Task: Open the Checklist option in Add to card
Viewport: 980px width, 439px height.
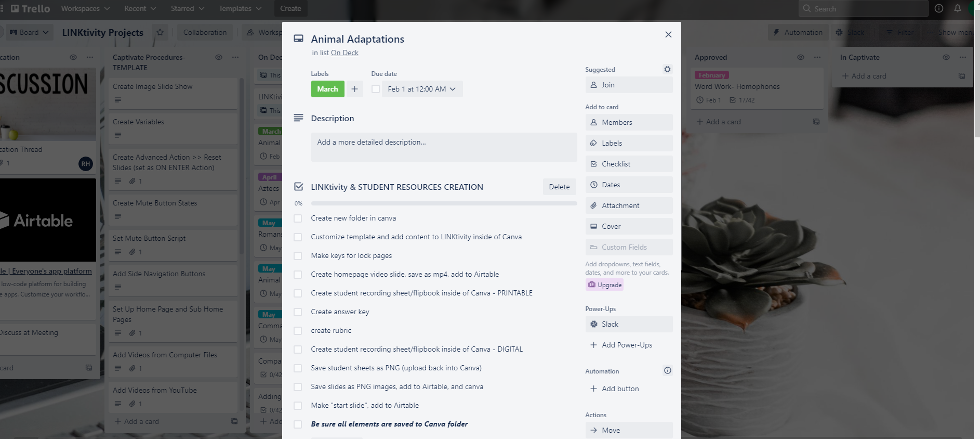Action: pos(629,164)
